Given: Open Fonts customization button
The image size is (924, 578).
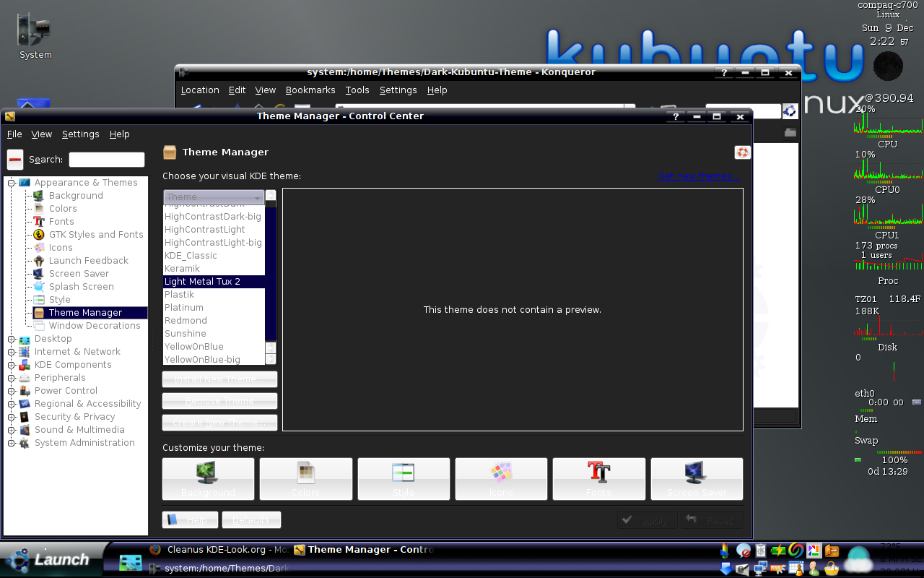Looking at the screenshot, I should 599,479.
